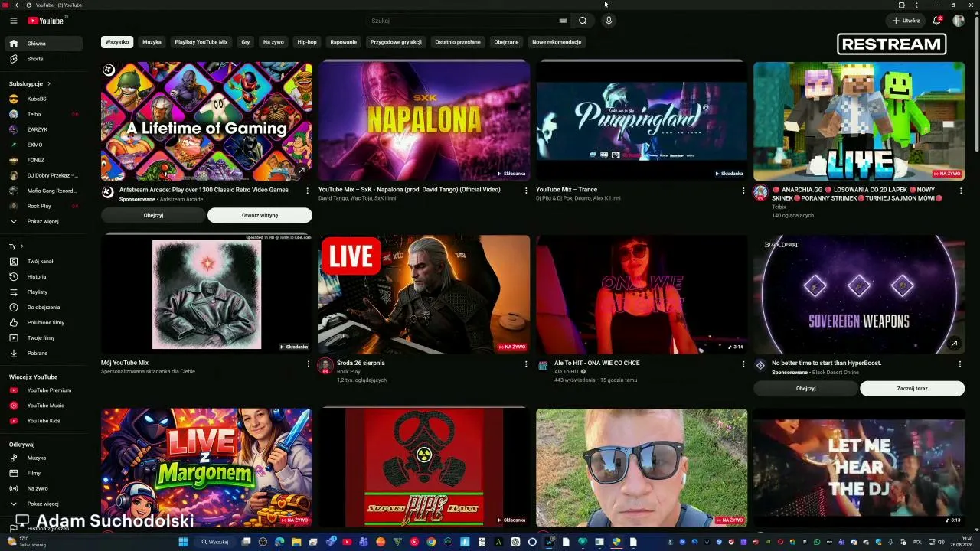Open YouTube Premium link
The height and width of the screenshot is (551, 980).
point(44,390)
